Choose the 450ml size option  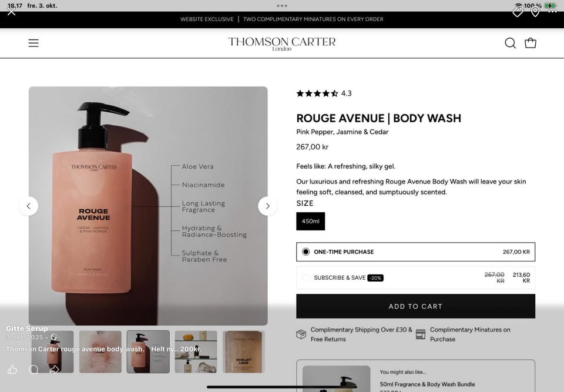pos(310,221)
